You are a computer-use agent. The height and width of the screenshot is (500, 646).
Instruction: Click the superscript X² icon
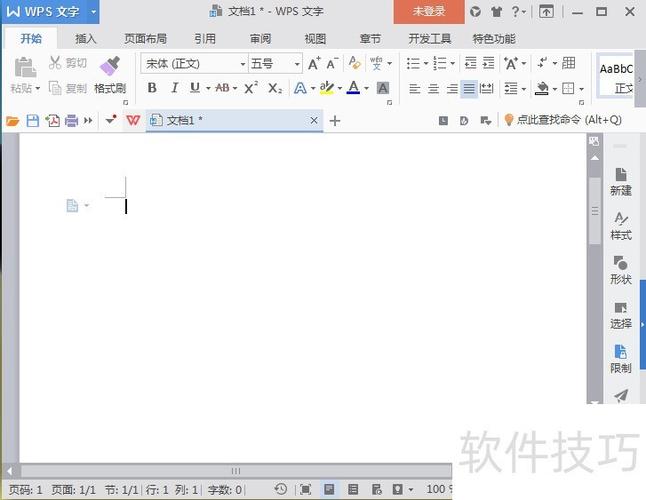pos(251,88)
